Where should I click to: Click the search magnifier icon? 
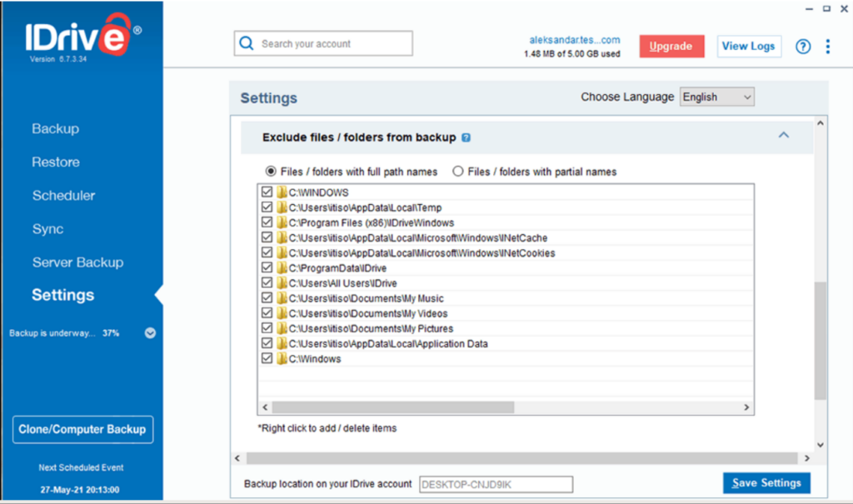[x=247, y=42]
